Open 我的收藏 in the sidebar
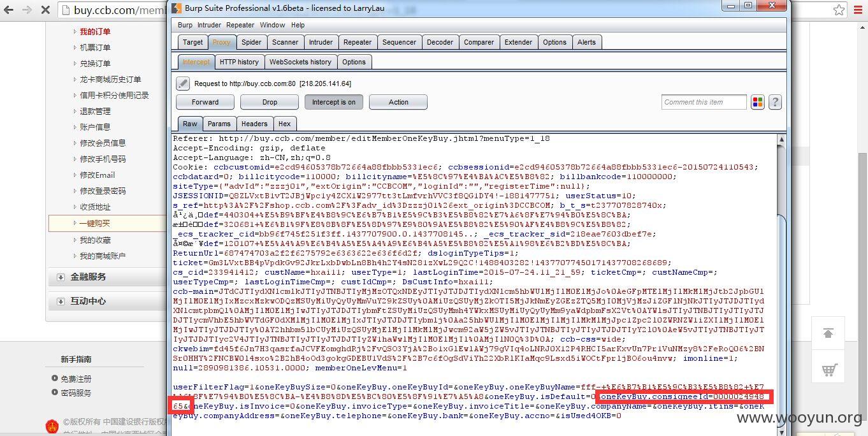The image size is (868, 436). [x=95, y=240]
